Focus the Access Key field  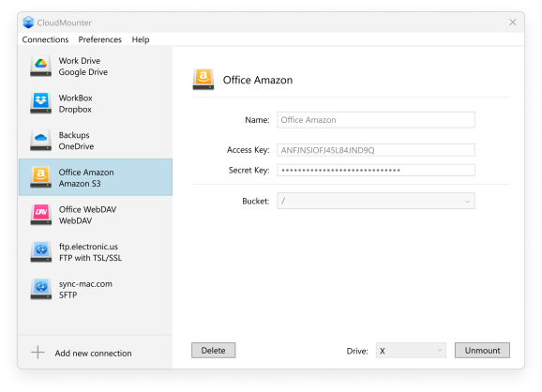(376, 150)
